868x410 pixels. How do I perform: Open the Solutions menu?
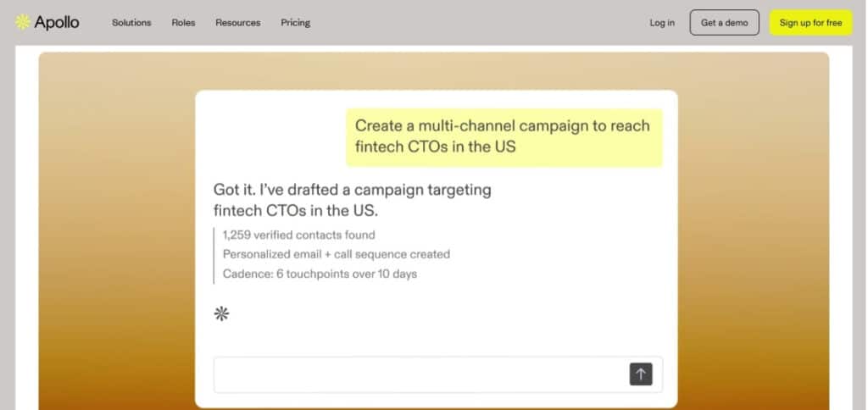tap(131, 23)
